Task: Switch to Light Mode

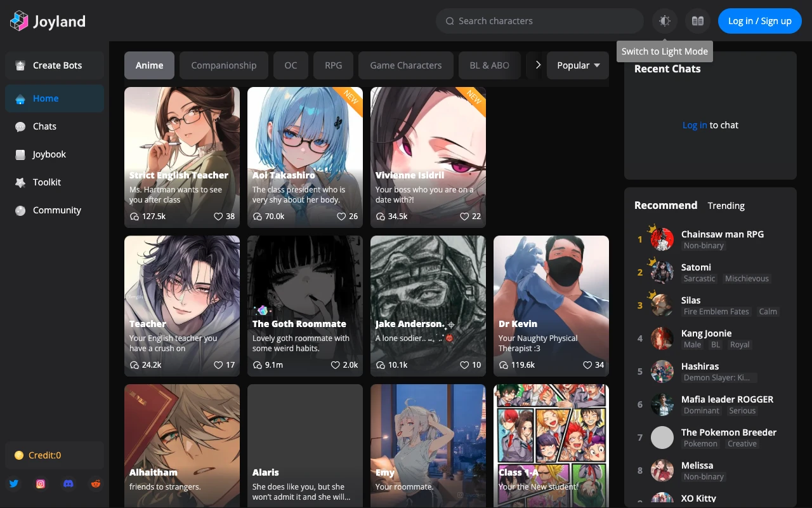Action: pos(665,21)
